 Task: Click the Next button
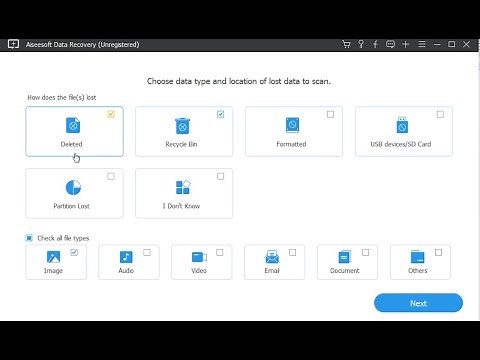tap(418, 303)
